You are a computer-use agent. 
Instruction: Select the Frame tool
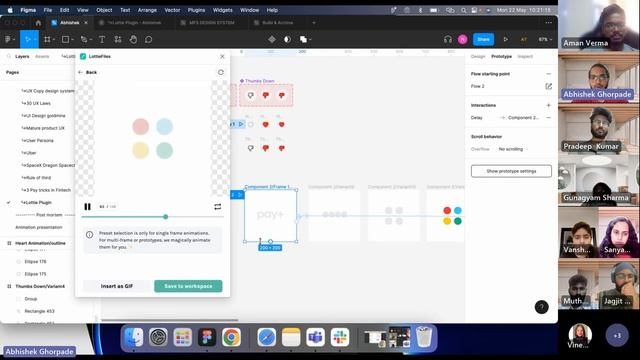pos(47,40)
